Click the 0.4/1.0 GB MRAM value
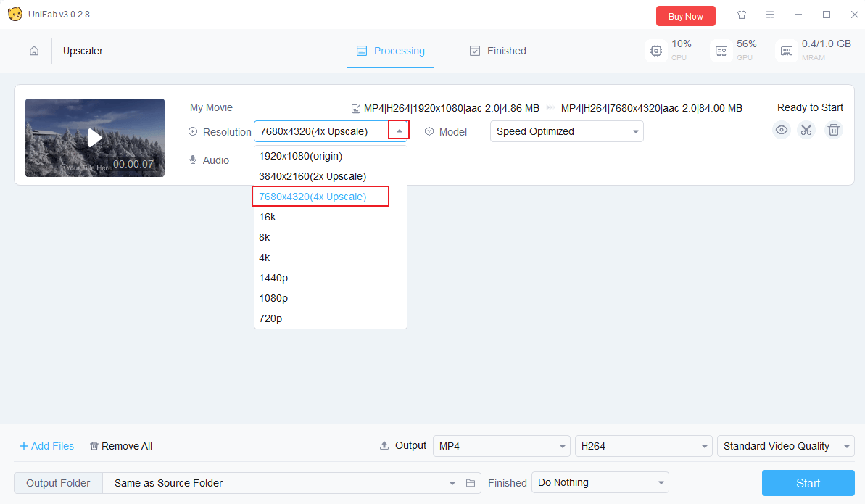The width and height of the screenshot is (865, 504). (x=827, y=44)
